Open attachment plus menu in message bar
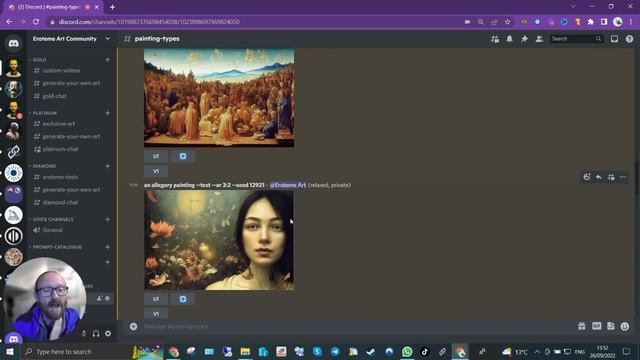This screenshot has width=640, height=360. click(x=133, y=326)
